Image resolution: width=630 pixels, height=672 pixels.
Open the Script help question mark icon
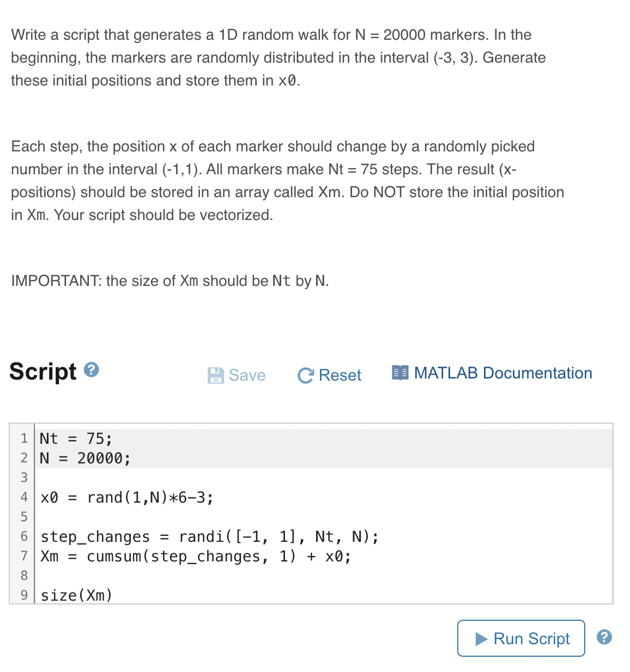(92, 370)
